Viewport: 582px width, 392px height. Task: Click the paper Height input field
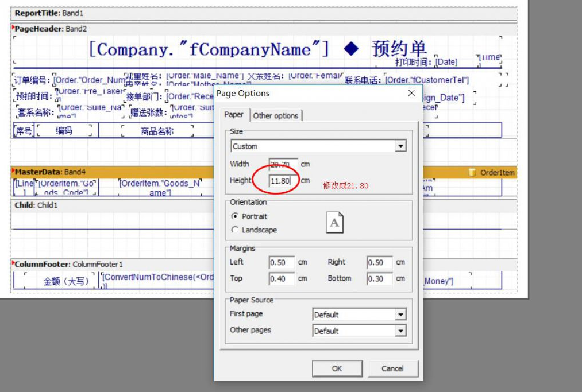click(x=283, y=181)
